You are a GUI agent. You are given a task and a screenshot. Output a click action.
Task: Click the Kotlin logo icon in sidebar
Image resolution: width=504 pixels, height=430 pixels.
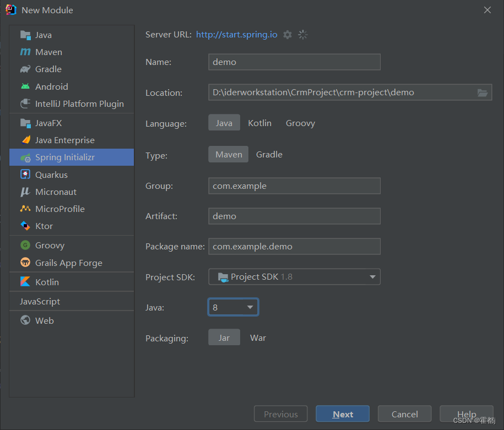pyautogui.click(x=25, y=282)
